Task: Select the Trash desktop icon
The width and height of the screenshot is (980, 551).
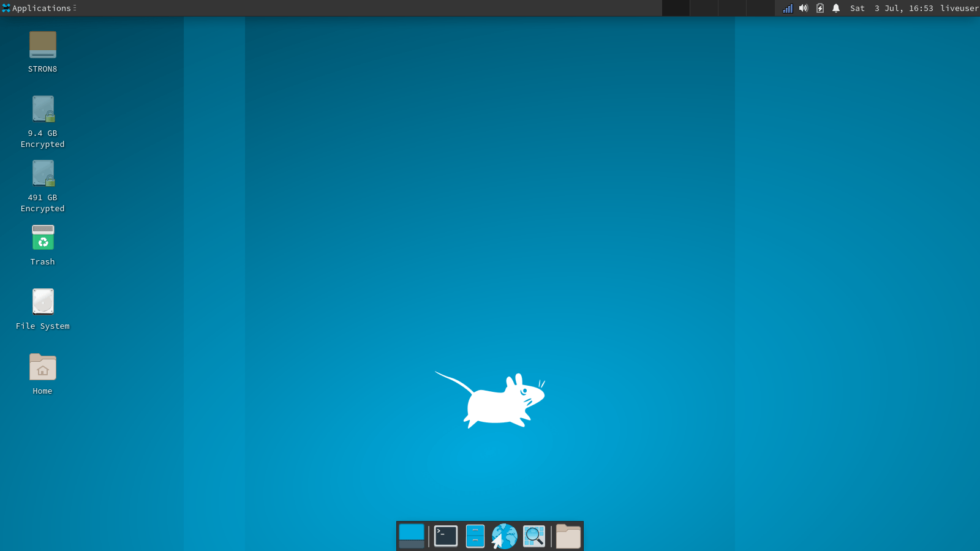Action: (x=43, y=238)
